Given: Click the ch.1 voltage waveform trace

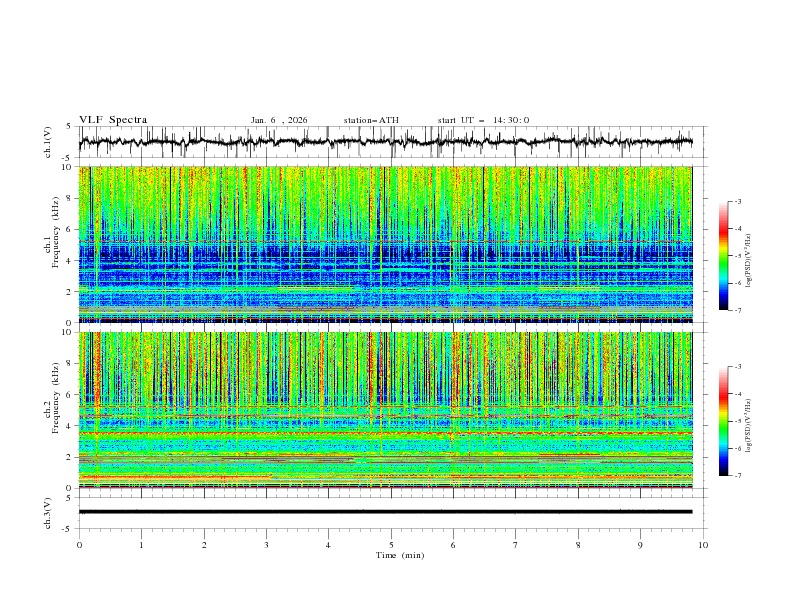Looking at the screenshot, I should point(385,142).
